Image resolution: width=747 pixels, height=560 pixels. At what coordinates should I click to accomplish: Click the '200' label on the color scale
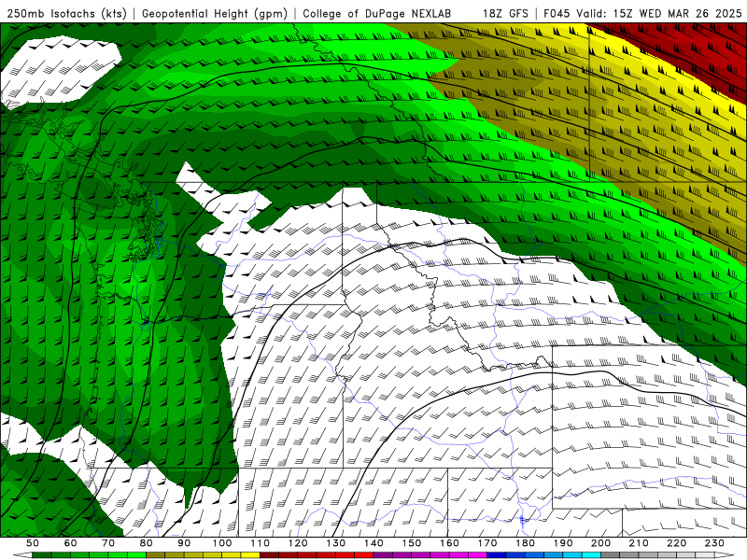[x=601, y=543]
